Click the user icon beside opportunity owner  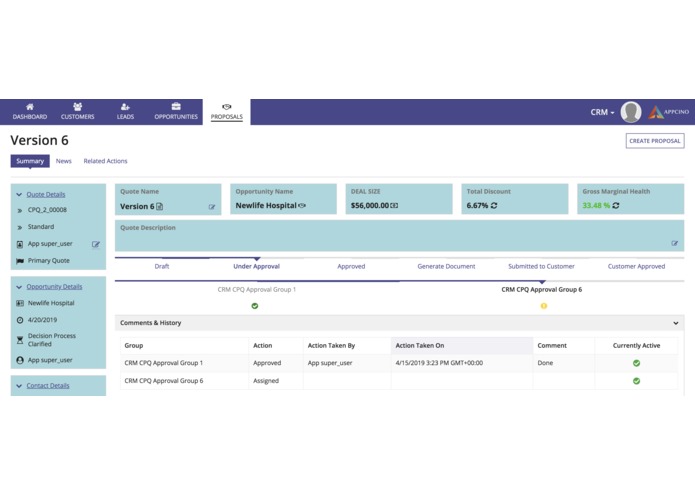[20, 360]
